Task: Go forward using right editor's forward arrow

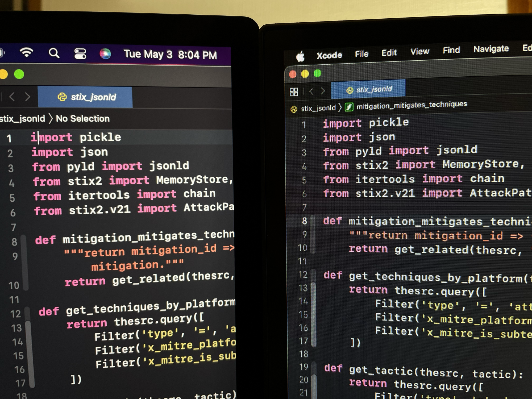Action: tap(323, 91)
